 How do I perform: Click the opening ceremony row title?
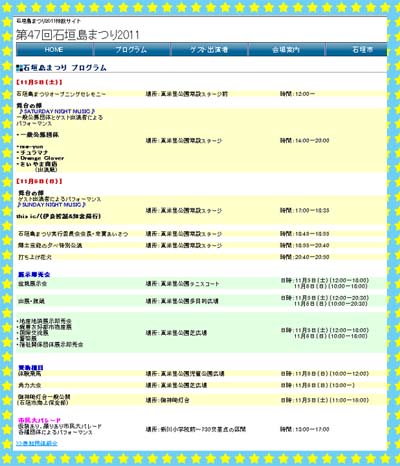[61, 94]
